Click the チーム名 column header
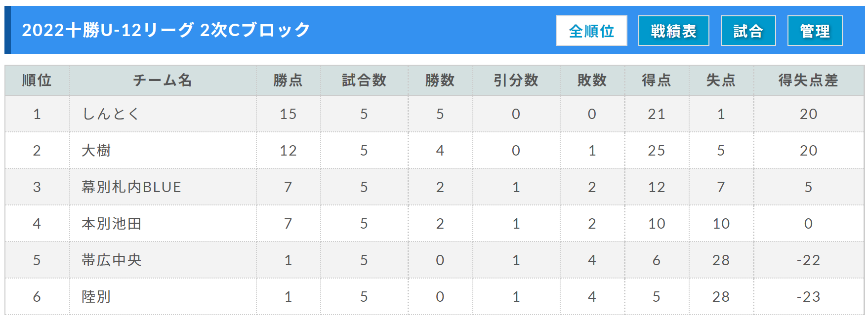This screenshot has width=868, height=321. [163, 80]
